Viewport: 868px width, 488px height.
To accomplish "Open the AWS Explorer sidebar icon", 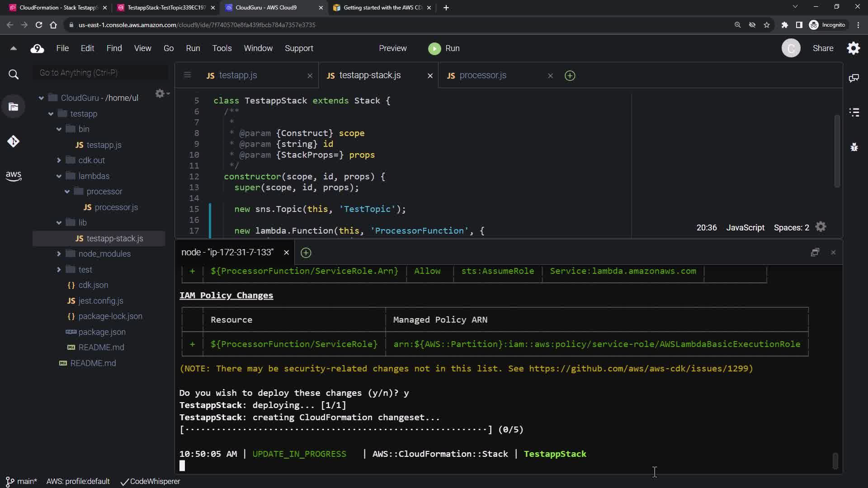I will click(13, 176).
